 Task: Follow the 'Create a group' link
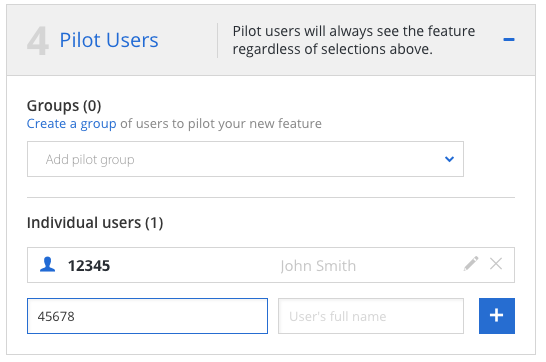[71, 124]
